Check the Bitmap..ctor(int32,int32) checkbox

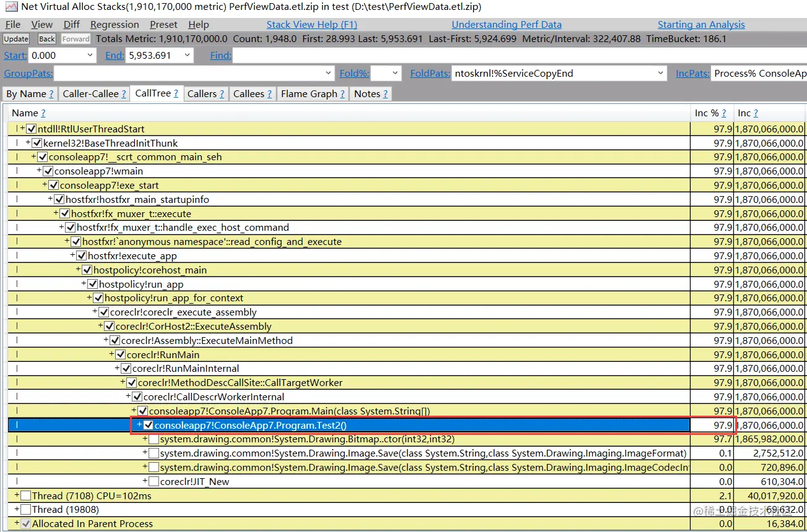[x=153, y=439]
